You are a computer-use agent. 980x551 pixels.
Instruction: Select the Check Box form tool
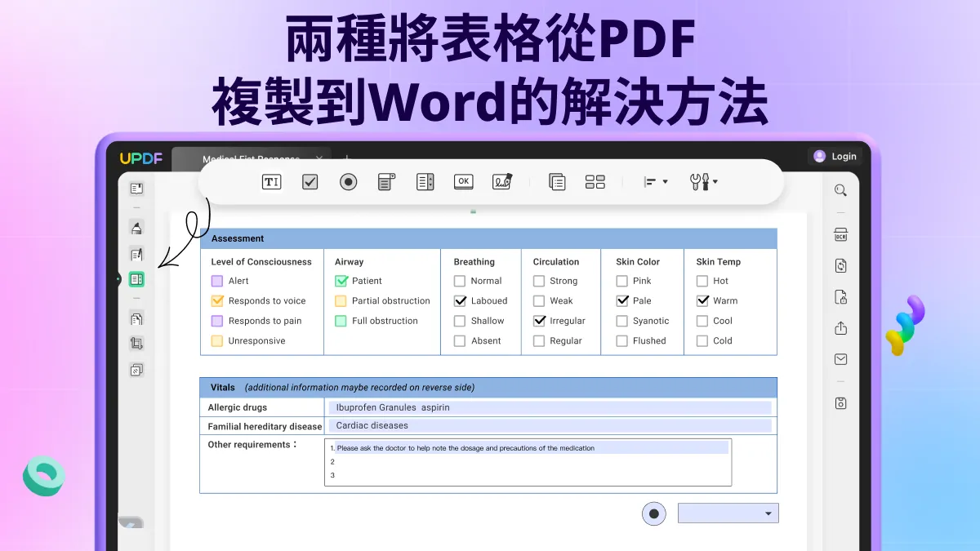[310, 182]
